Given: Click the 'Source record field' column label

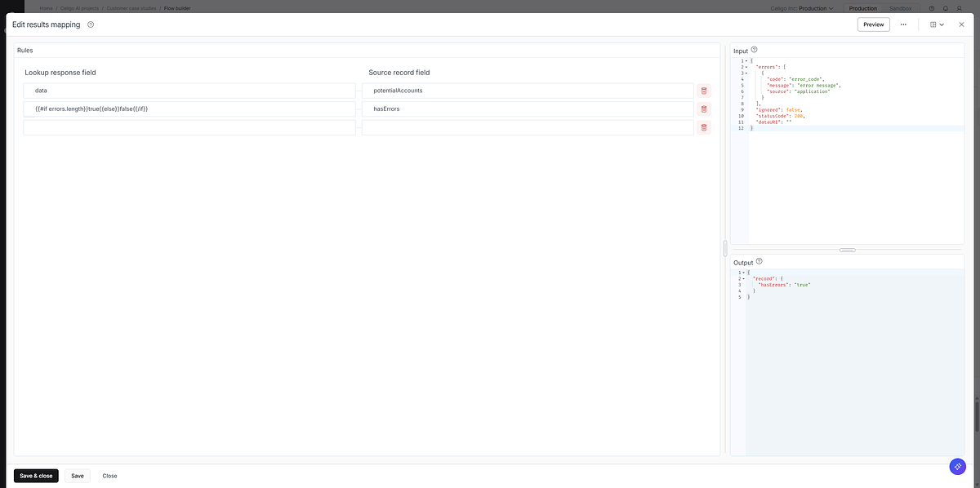Looking at the screenshot, I should [x=399, y=73].
